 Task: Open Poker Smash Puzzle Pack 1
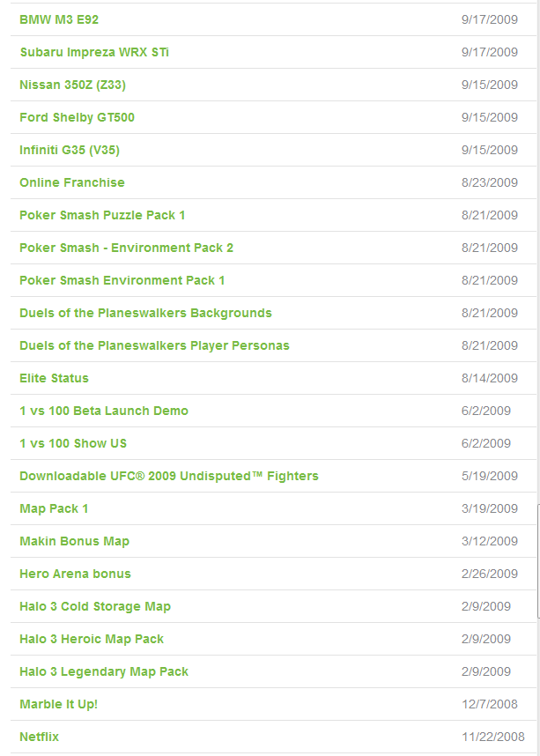point(102,215)
